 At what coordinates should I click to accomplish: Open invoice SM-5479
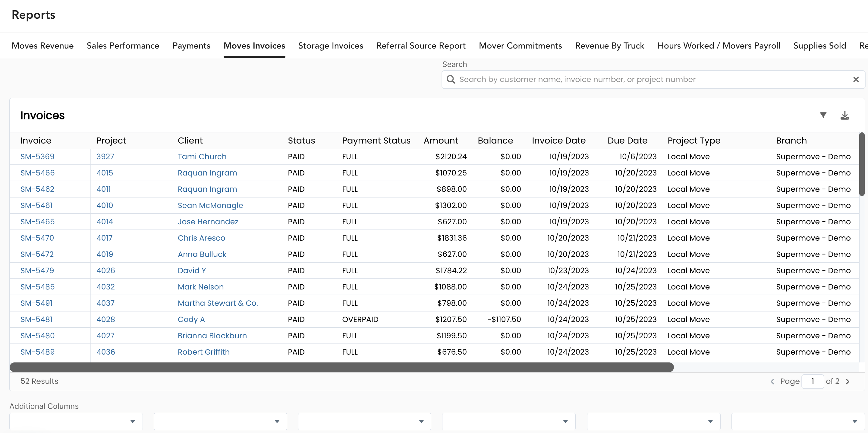(x=37, y=270)
